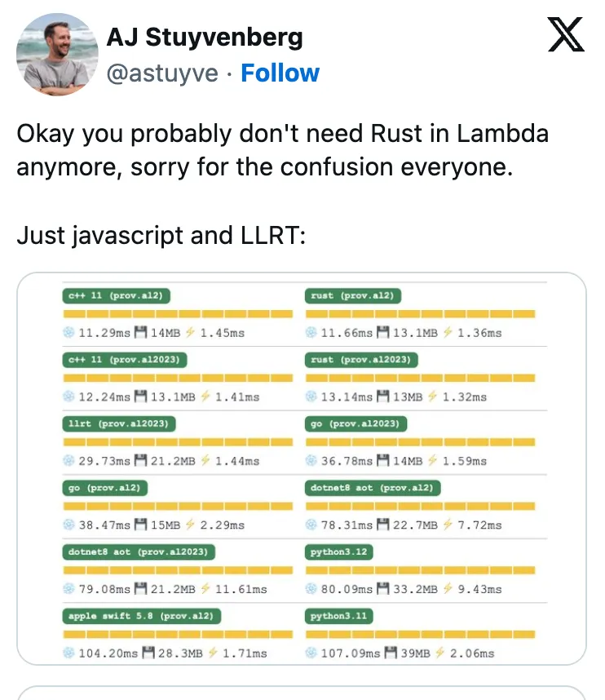Click the disk icon beside 39MB
This screenshot has width=605, height=700.
pyautogui.click(x=391, y=653)
